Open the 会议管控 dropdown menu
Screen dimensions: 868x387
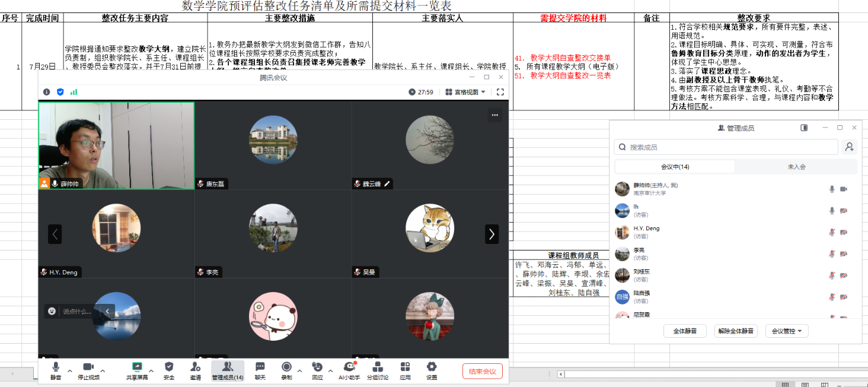click(x=786, y=331)
